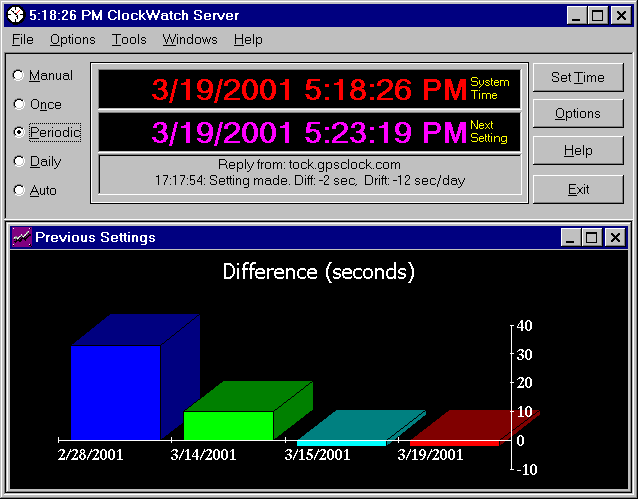
Task: Open the Tools menu
Action: click(129, 39)
